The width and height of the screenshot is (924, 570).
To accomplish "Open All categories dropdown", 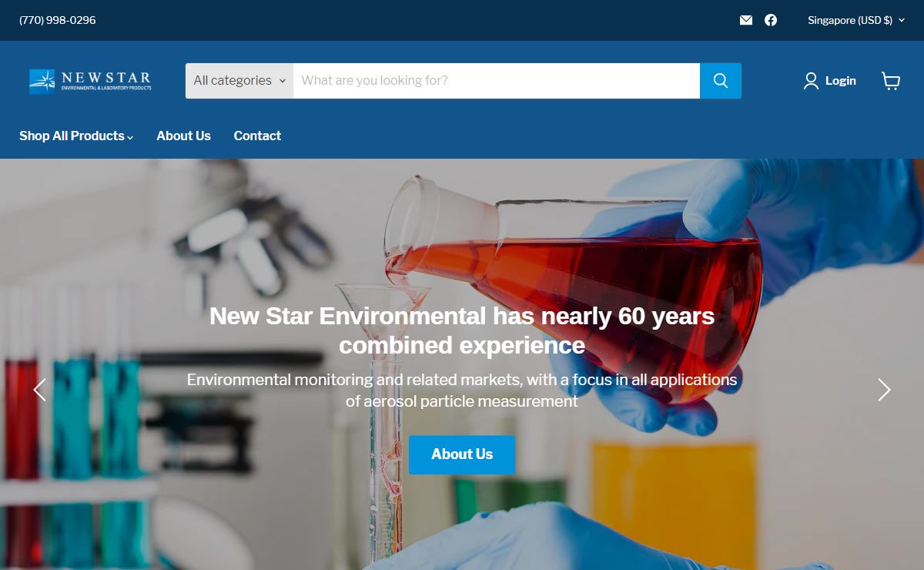I will (x=239, y=81).
